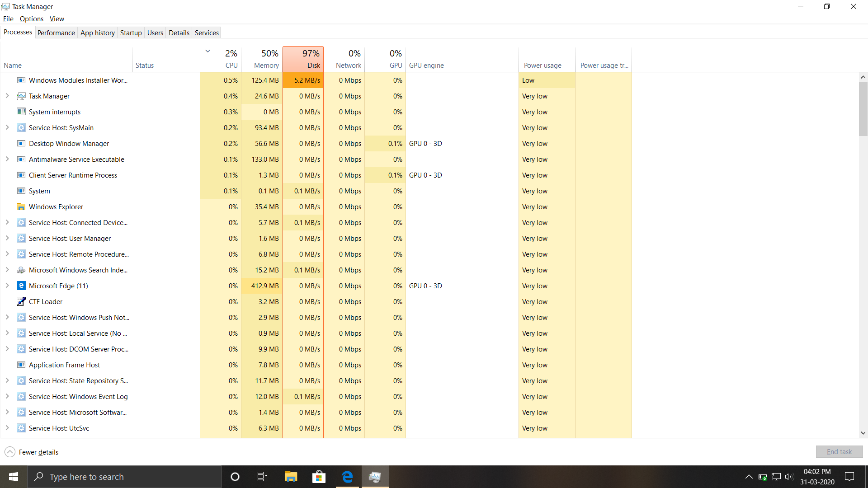Viewport: 868px width, 488px height.
Task: Click the Task Manager icon in taskbar
Action: (x=375, y=476)
